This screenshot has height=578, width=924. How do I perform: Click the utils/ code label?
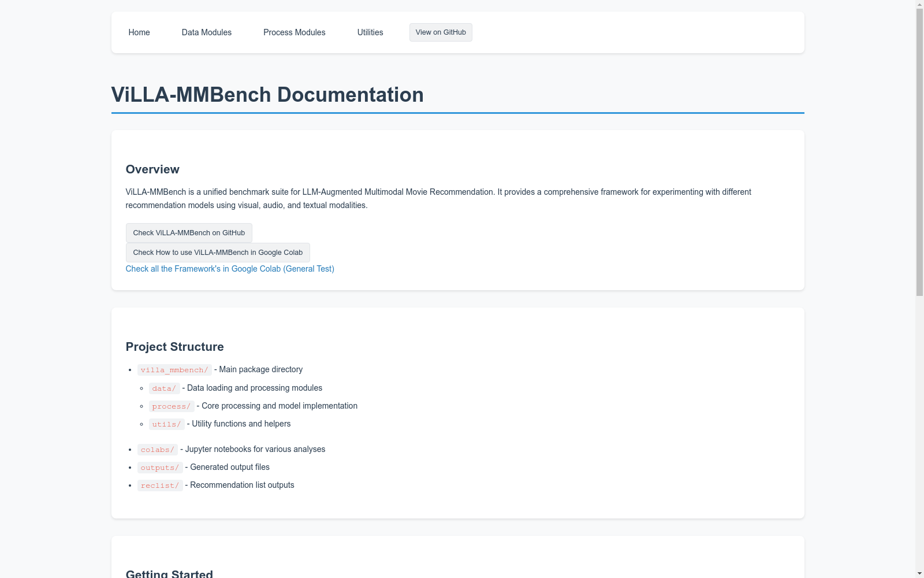coord(167,424)
